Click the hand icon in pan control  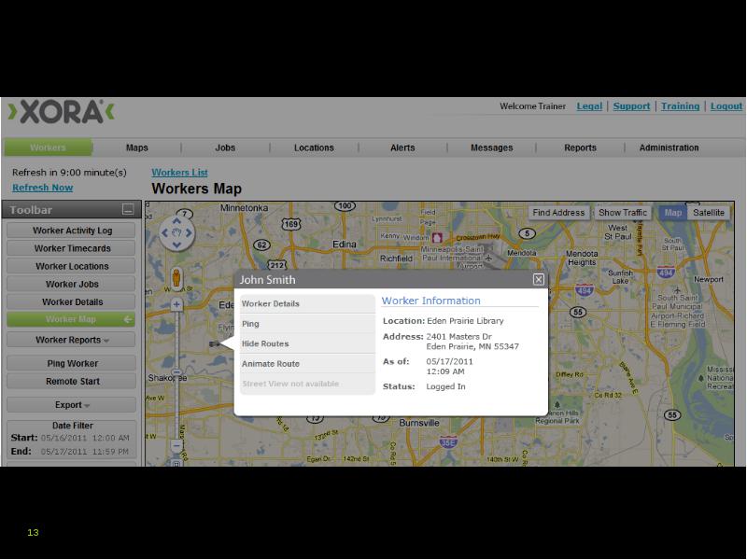176,232
